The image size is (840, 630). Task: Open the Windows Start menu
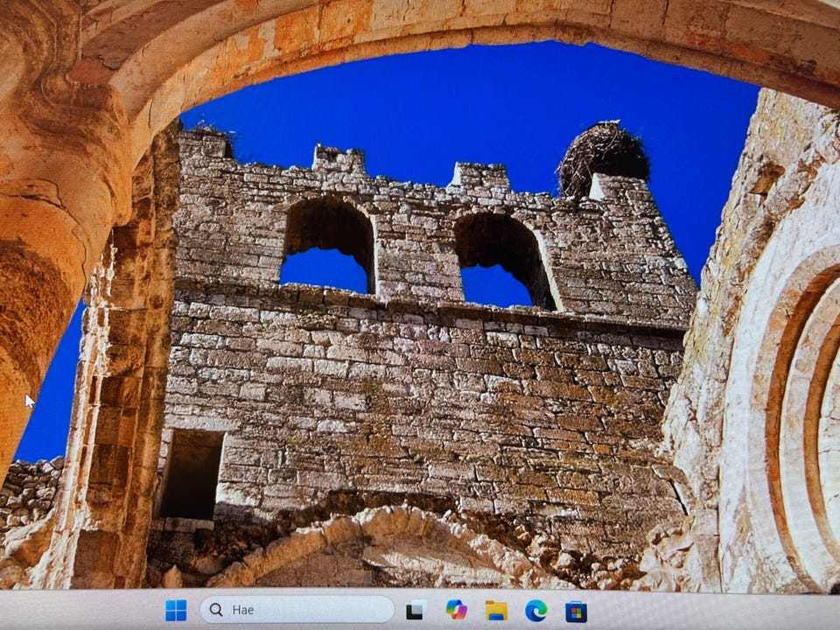point(176,610)
